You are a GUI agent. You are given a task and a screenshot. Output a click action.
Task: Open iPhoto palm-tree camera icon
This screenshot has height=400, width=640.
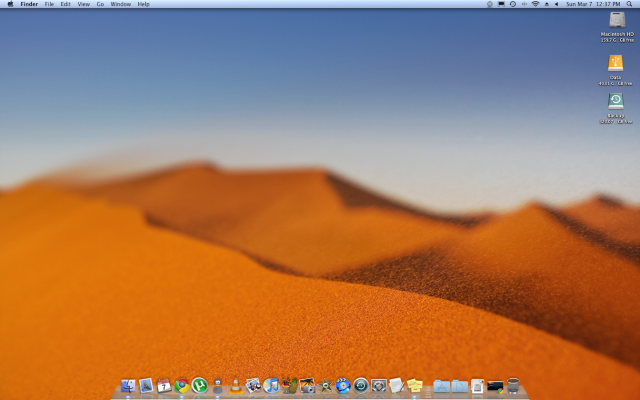pyautogui.click(x=307, y=386)
